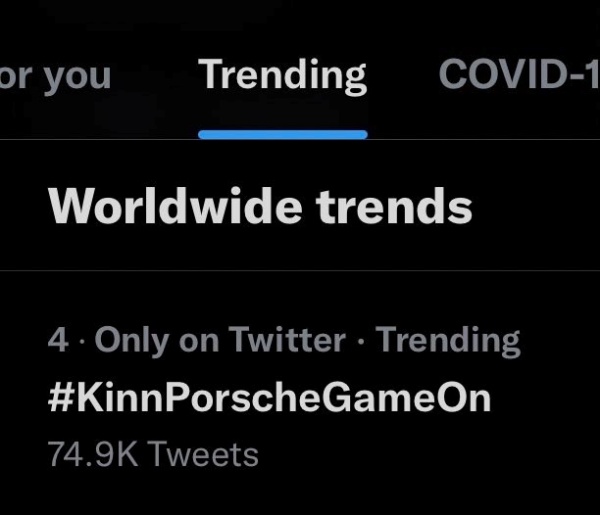
Task: Open the #KinnPorscheGameOn hashtag trend
Action: pos(269,398)
